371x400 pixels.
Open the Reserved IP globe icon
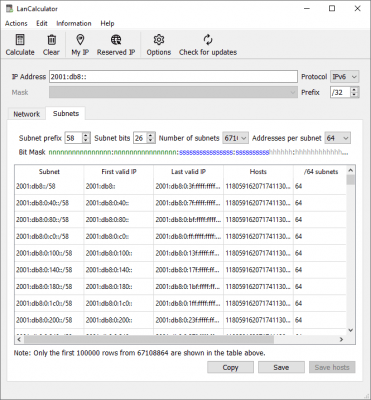116,40
